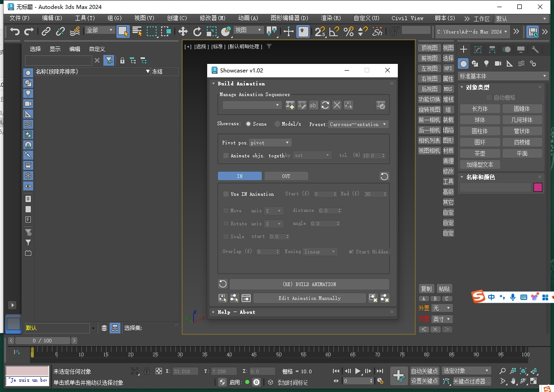Enable Animate objs. together checkbox

[x=226, y=156]
